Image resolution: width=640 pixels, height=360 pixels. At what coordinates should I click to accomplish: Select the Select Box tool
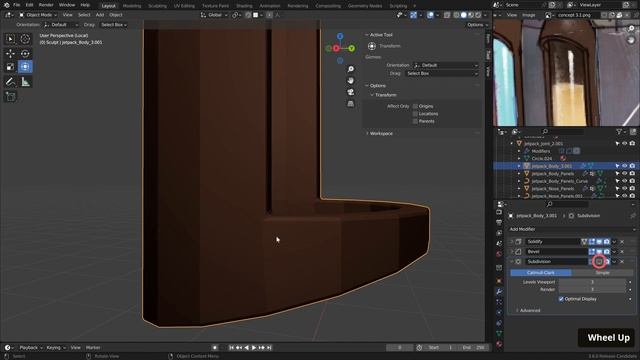click(10, 39)
